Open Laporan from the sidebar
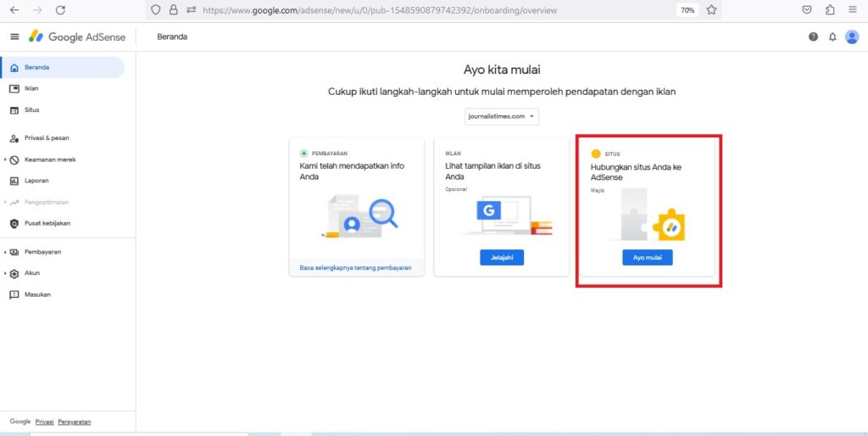The image size is (868, 436). coord(36,181)
